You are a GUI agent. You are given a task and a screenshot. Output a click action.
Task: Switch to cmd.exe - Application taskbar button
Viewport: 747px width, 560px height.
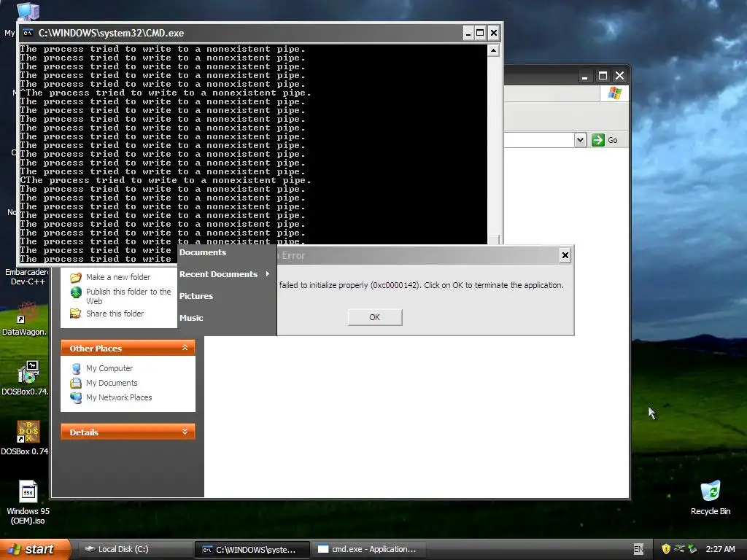tap(368, 549)
